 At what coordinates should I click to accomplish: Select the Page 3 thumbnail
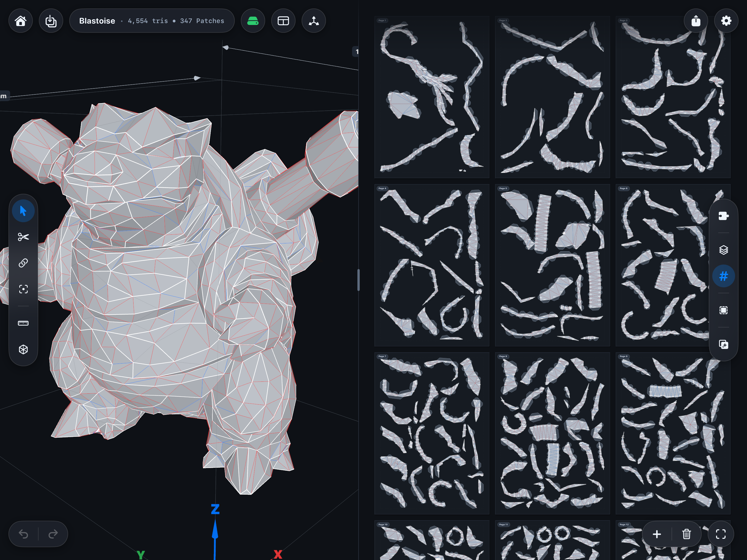pos(673,97)
